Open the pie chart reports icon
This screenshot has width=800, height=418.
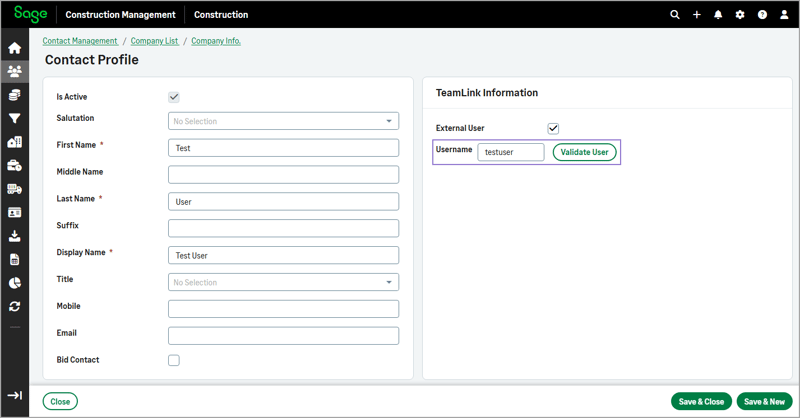point(14,283)
